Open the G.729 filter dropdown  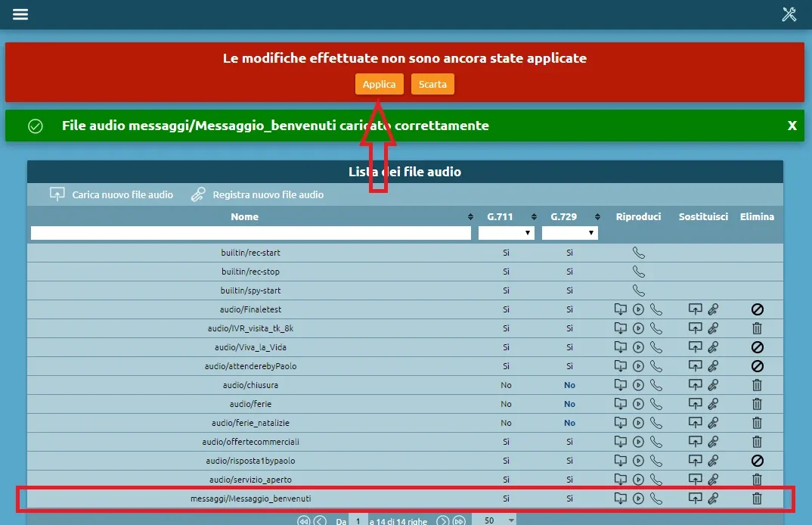coord(570,233)
